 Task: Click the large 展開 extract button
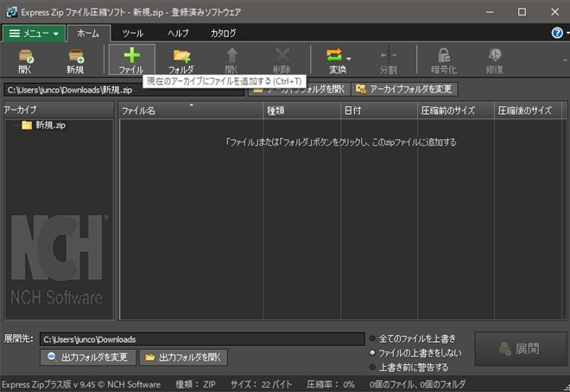[521, 349]
